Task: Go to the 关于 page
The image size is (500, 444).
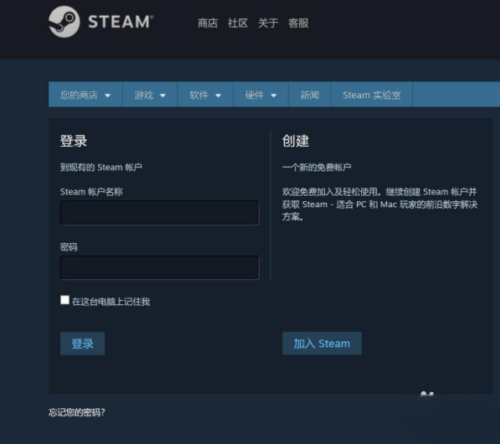Action: click(x=268, y=23)
